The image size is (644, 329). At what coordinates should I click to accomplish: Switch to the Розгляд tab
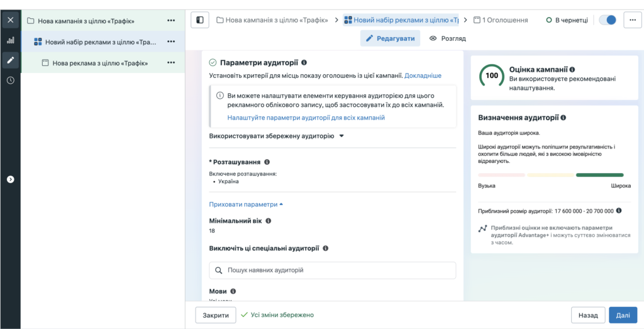[448, 38]
